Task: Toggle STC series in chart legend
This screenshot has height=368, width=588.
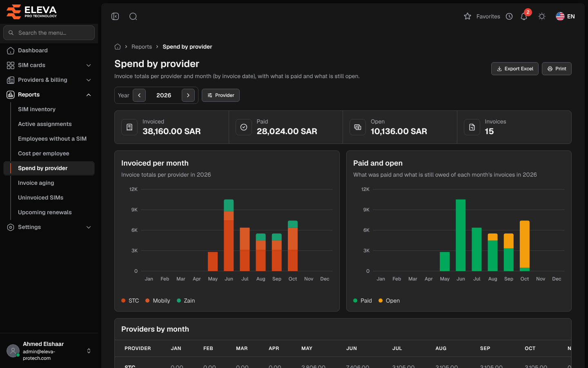Action: pyautogui.click(x=130, y=301)
